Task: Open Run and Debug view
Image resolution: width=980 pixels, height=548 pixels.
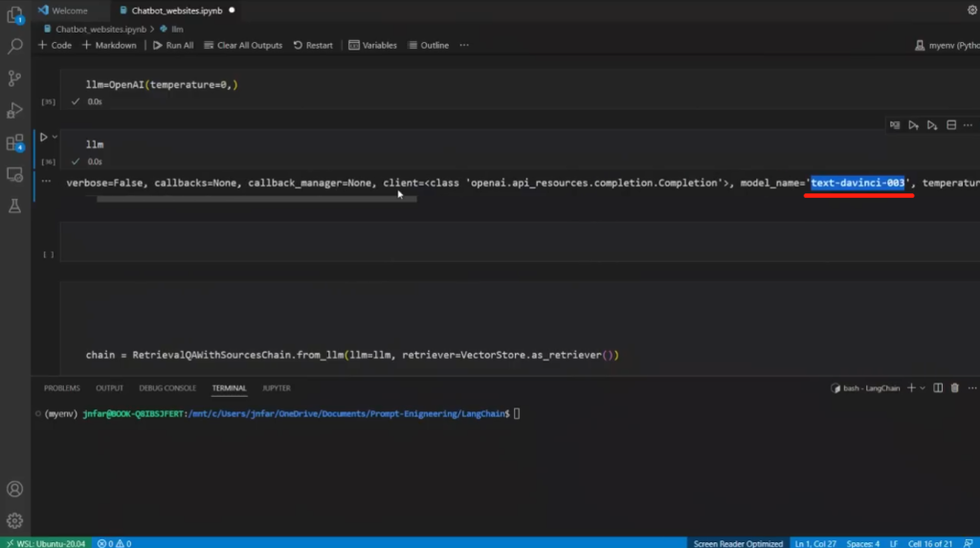Action: tap(14, 111)
